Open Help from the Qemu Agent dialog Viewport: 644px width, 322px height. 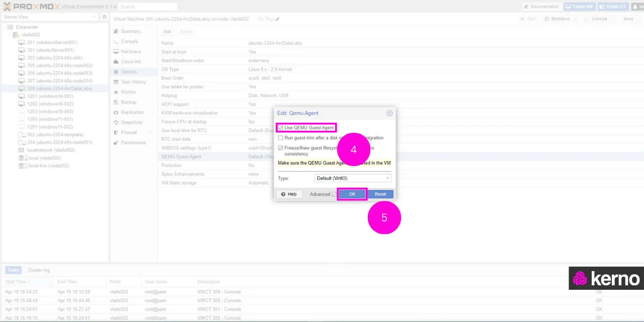289,194
